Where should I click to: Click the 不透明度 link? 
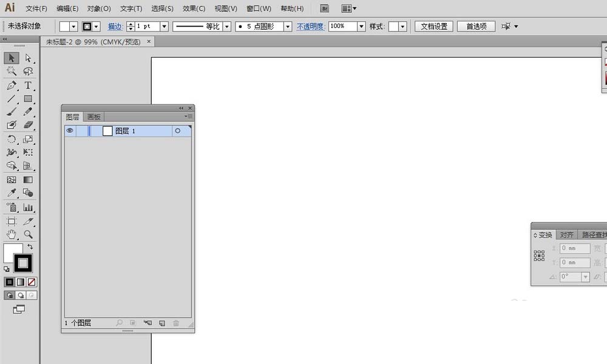point(310,26)
